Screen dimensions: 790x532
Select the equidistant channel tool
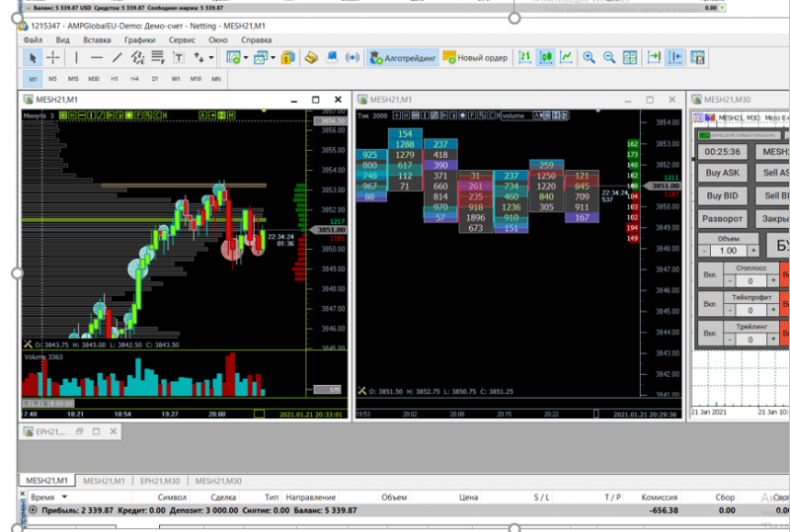(x=137, y=58)
